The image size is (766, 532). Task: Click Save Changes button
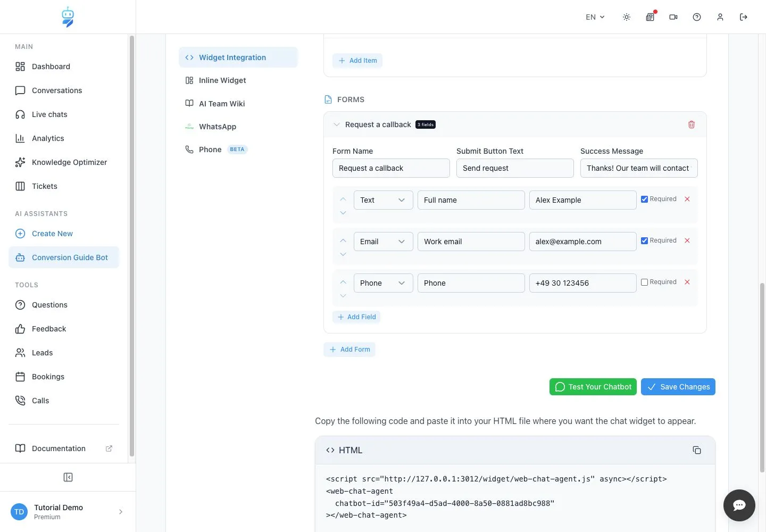tap(678, 387)
